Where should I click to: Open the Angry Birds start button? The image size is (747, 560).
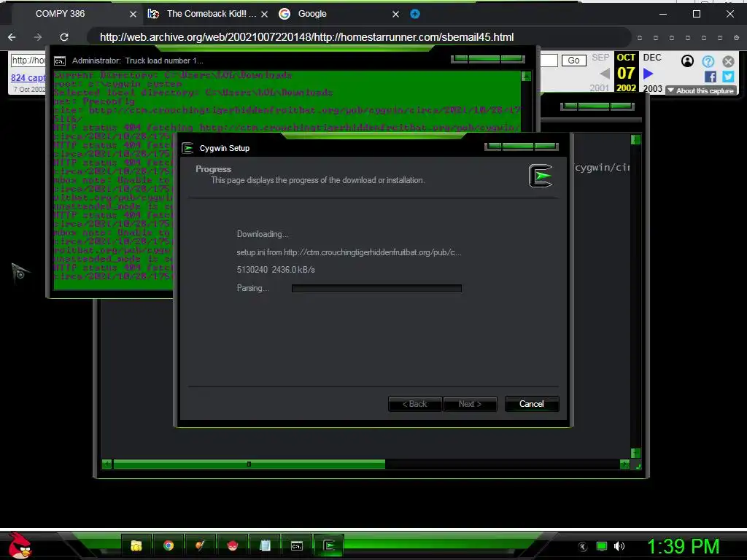[19, 545]
